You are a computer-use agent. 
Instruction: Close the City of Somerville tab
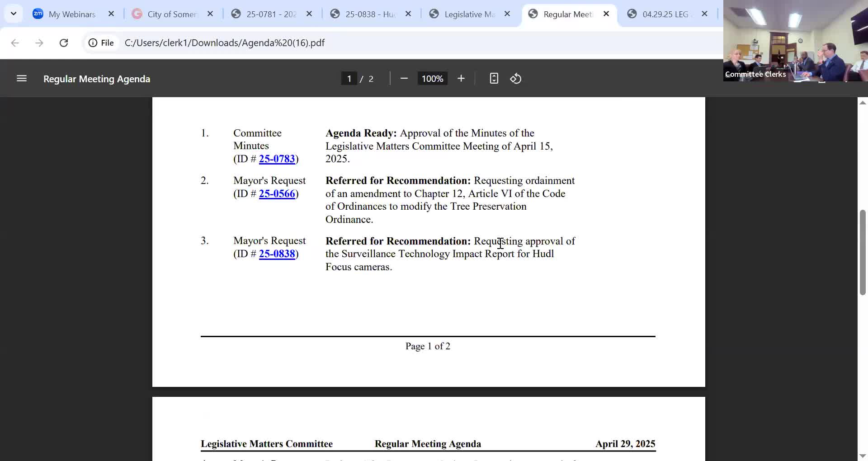point(210,14)
